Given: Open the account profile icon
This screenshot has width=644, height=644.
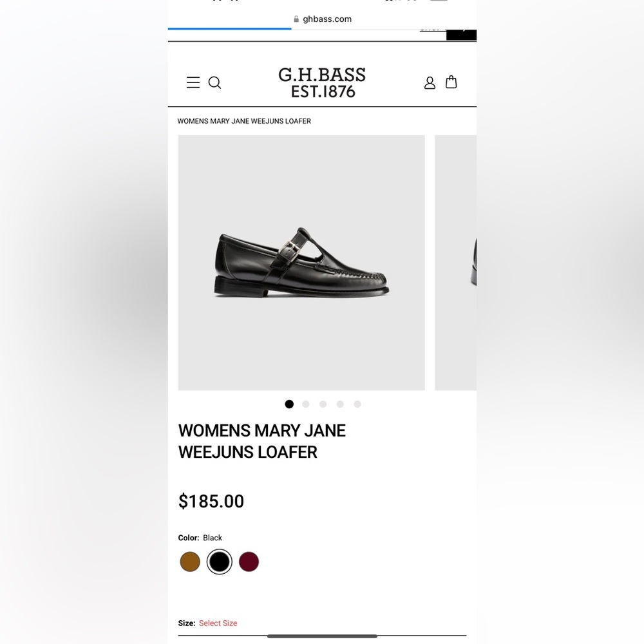Looking at the screenshot, I should [x=430, y=82].
